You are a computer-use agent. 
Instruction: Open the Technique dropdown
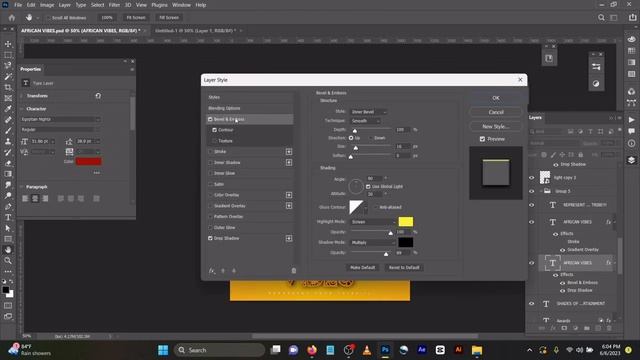(x=365, y=121)
